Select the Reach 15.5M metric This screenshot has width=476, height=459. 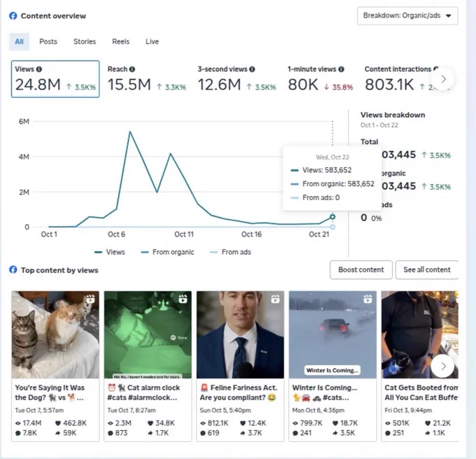pos(146,79)
